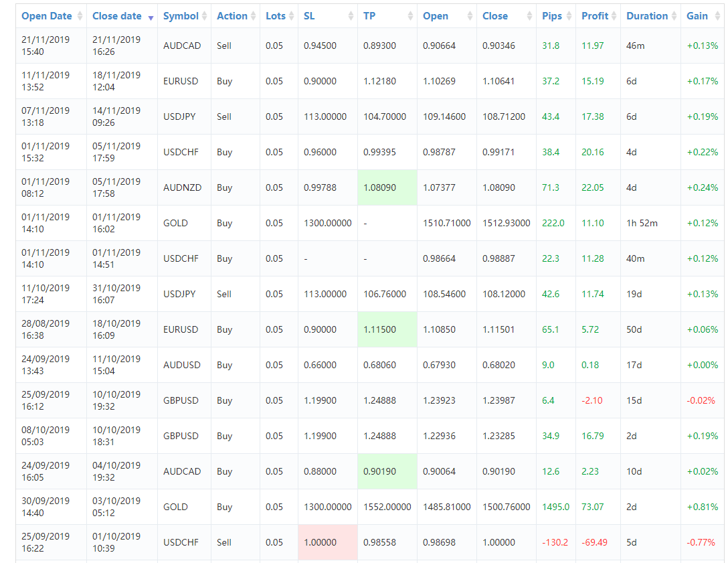
Task: Click the AUDUSD symbol cell
Action: (x=181, y=365)
